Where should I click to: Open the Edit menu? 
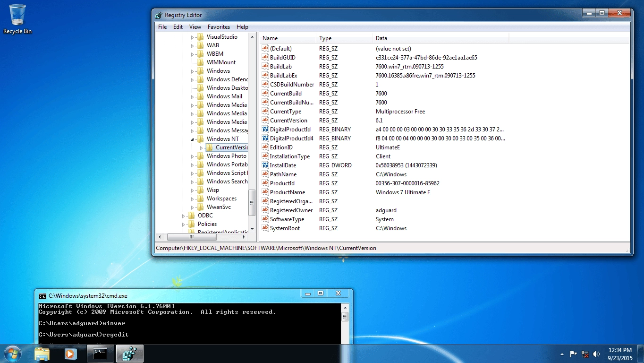[x=178, y=27]
